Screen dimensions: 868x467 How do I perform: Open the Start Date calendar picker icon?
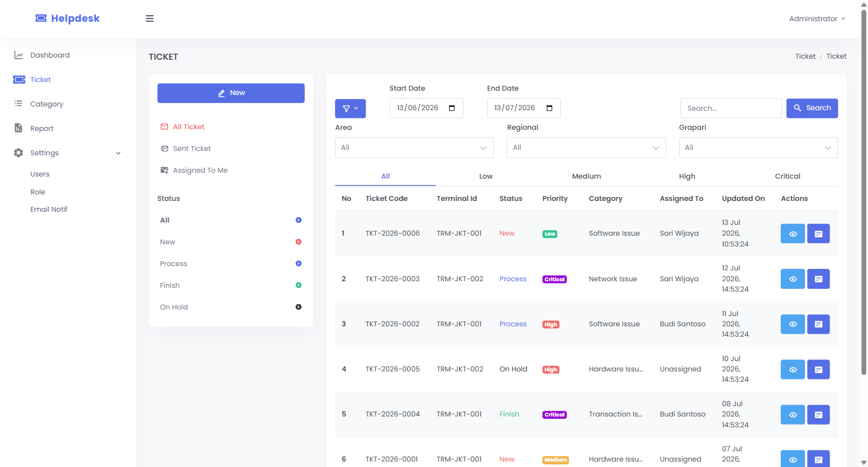[x=452, y=108]
